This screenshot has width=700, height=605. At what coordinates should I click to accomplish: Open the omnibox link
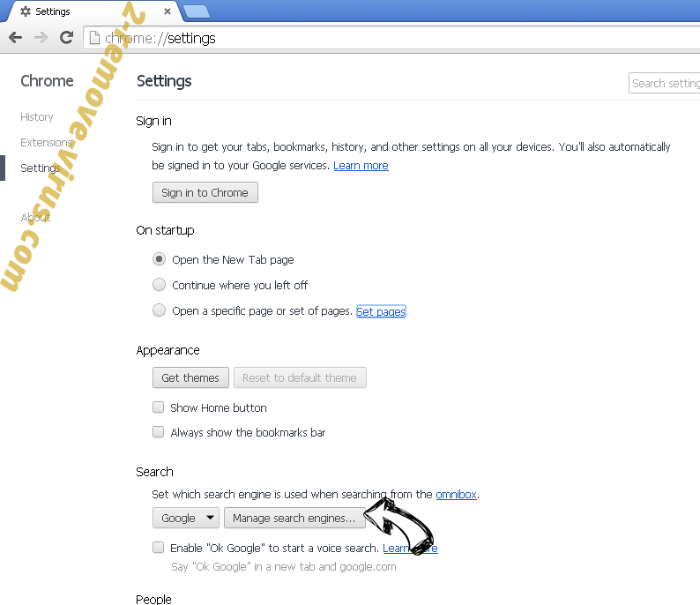(457, 495)
